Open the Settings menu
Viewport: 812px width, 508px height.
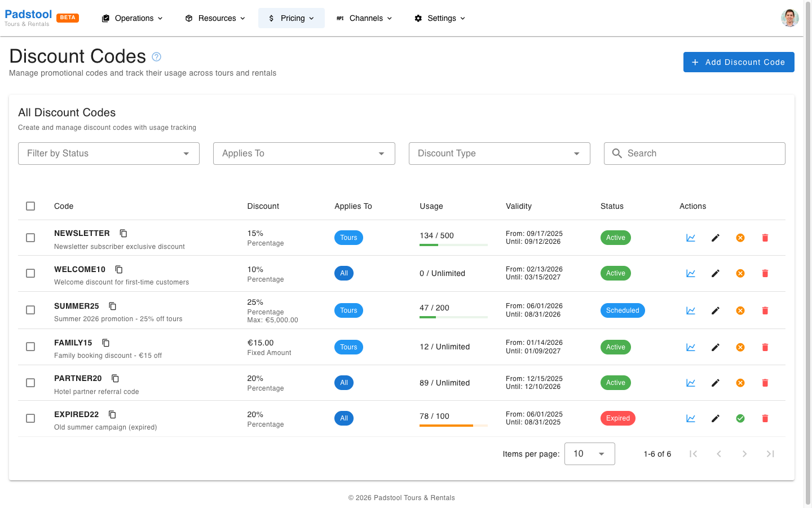(440, 18)
